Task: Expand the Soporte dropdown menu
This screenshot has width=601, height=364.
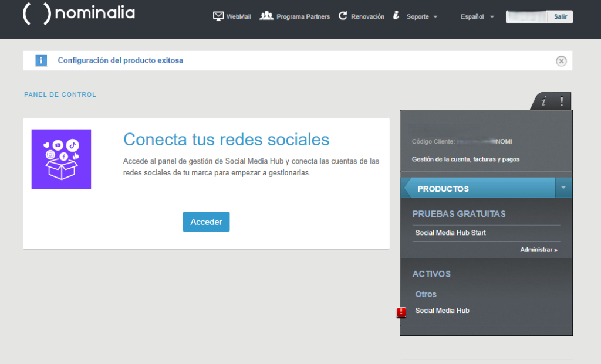Action: pyautogui.click(x=435, y=17)
